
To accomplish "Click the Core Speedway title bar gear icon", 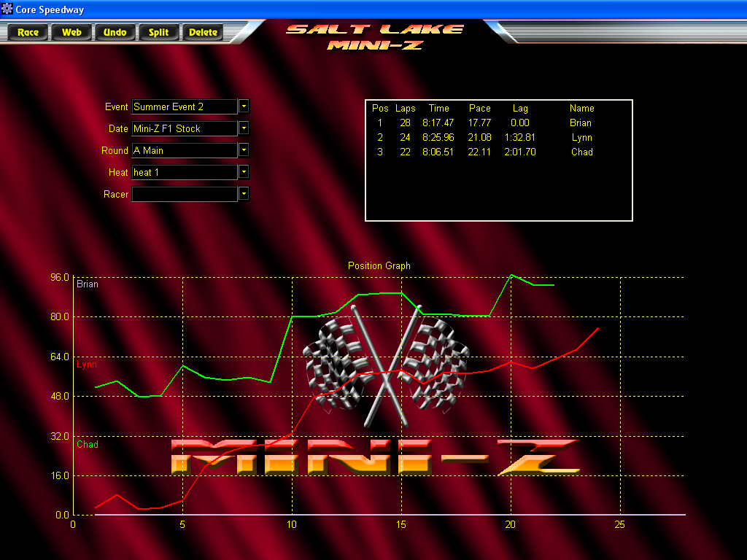I will click(7, 9).
